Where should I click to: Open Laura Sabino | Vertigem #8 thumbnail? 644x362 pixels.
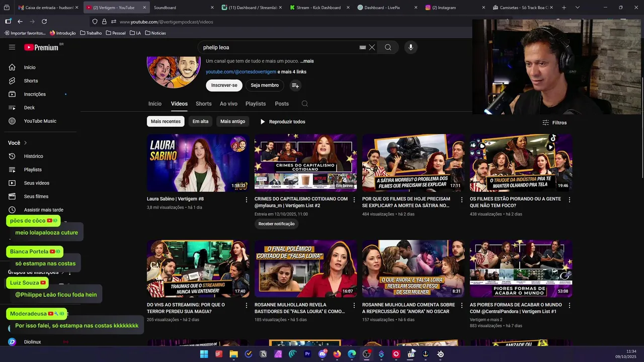(198, 163)
